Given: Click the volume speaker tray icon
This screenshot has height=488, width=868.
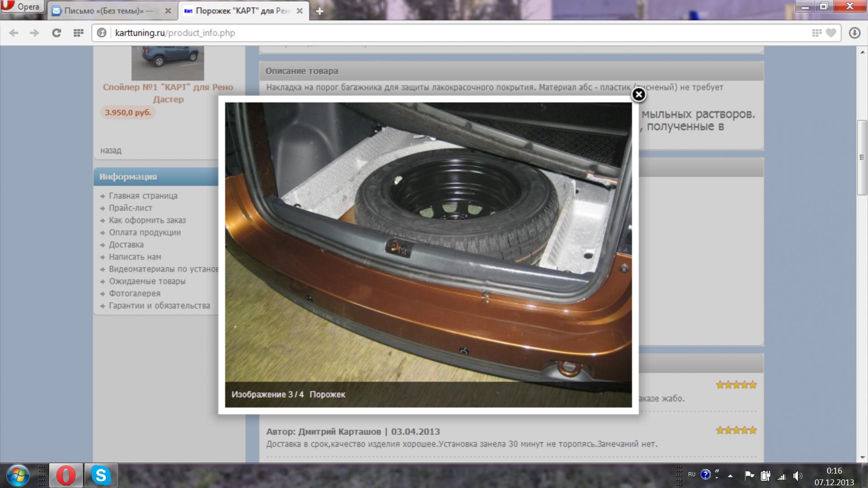Looking at the screenshot, I should (x=797, y=475).
